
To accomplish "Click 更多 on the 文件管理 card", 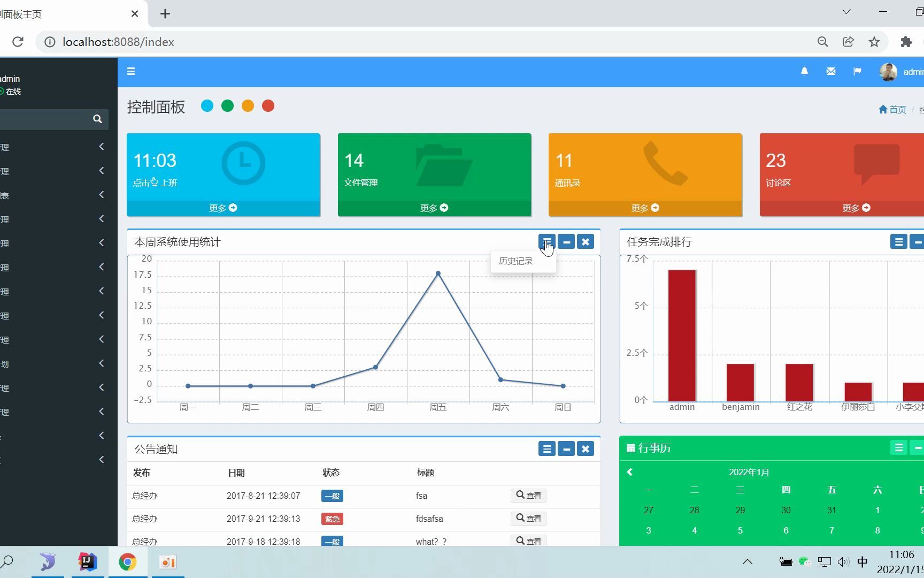I will (434, 208).
